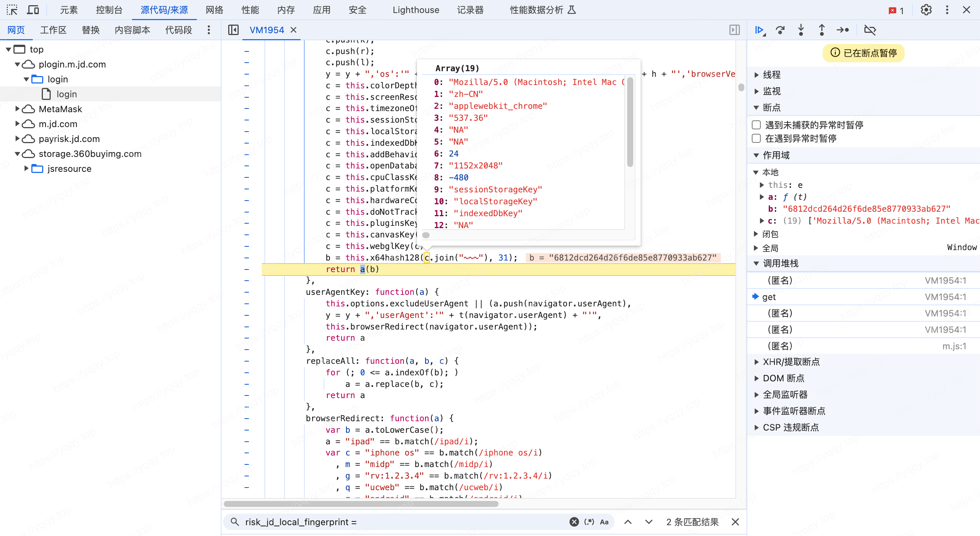980x536 pixels.
Task: Expand variable c in local scope
Action: [762, 221]
